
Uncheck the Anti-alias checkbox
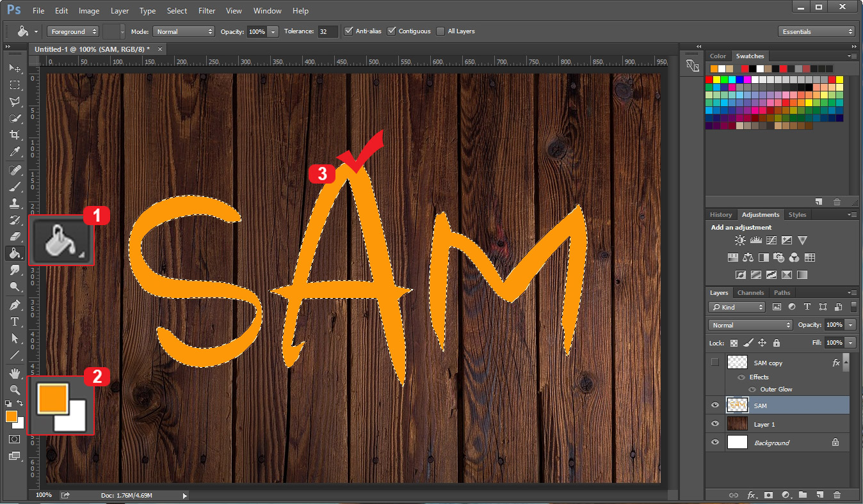pyautogui.click(x=349, y=31)
